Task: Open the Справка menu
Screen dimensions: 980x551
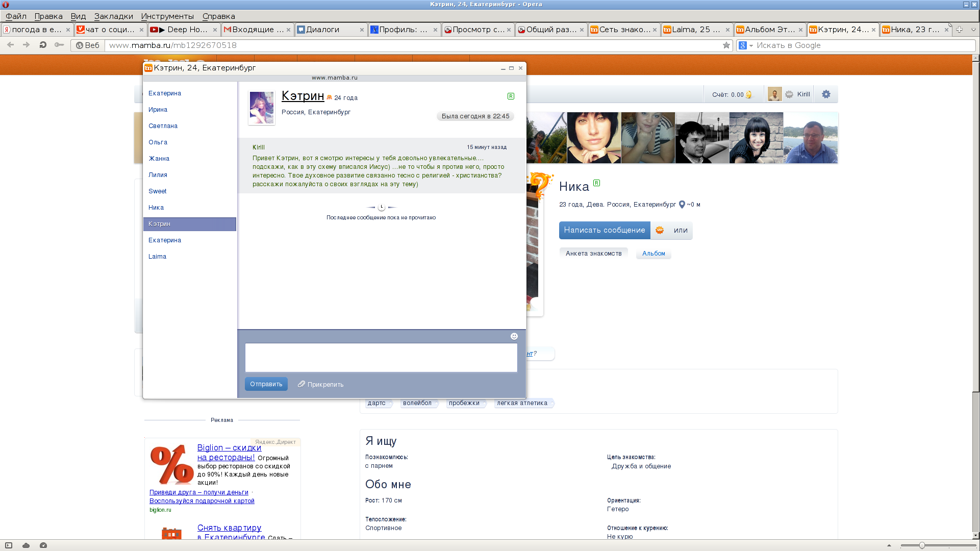Action: point(219,16)
